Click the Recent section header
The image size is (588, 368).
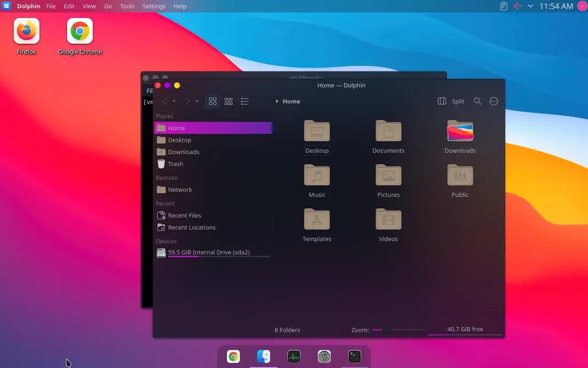coord(165,203)
